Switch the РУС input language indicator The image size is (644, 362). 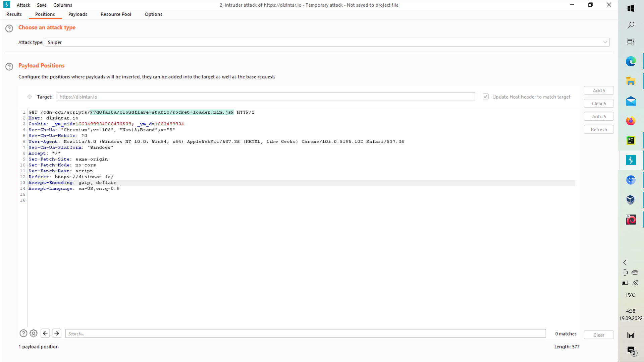pos(631,295)
